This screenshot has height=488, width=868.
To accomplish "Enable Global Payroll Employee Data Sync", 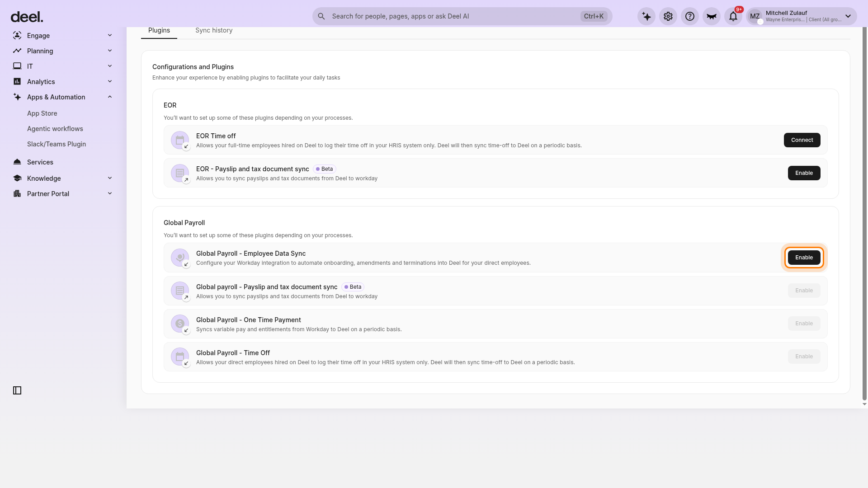I will click(804, 258).
